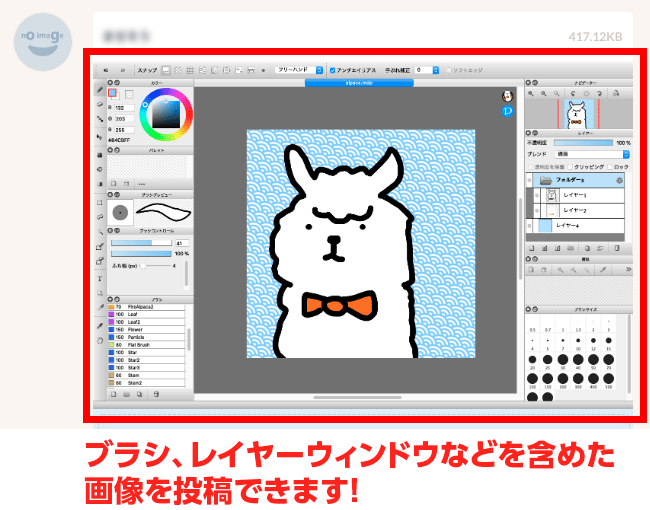Screen dimensions: 650x510
Task: Select the hand pan tool
Action: pyautogui.click(x=100, y=340)
